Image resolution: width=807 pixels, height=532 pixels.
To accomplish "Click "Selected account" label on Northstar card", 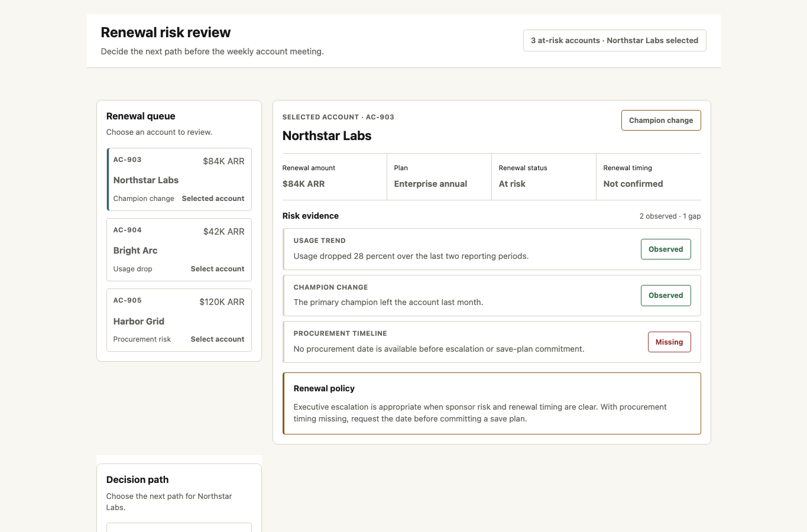I will (213, 199).
